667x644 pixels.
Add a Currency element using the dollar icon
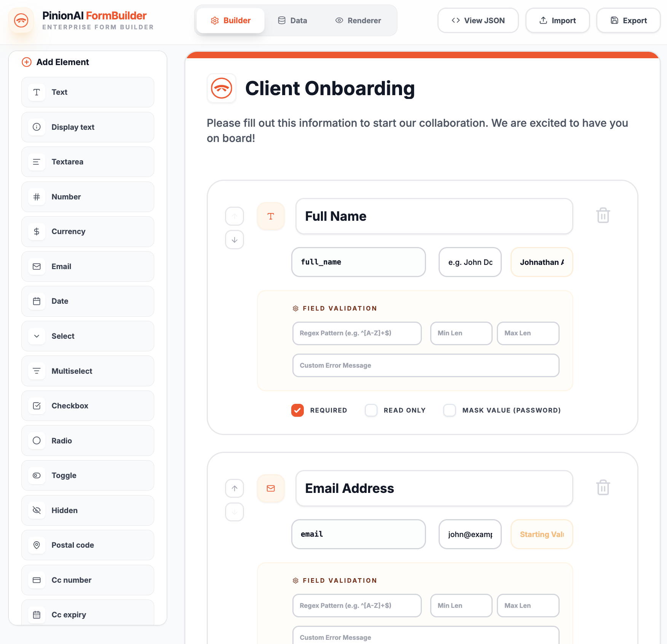87,231
